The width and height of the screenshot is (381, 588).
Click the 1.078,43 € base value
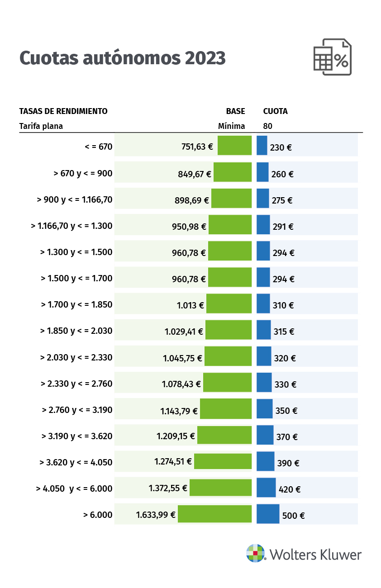click(x=181, y=384)
